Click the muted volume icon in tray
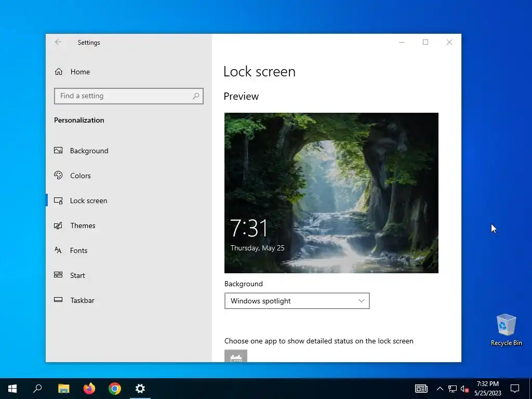 465,389
